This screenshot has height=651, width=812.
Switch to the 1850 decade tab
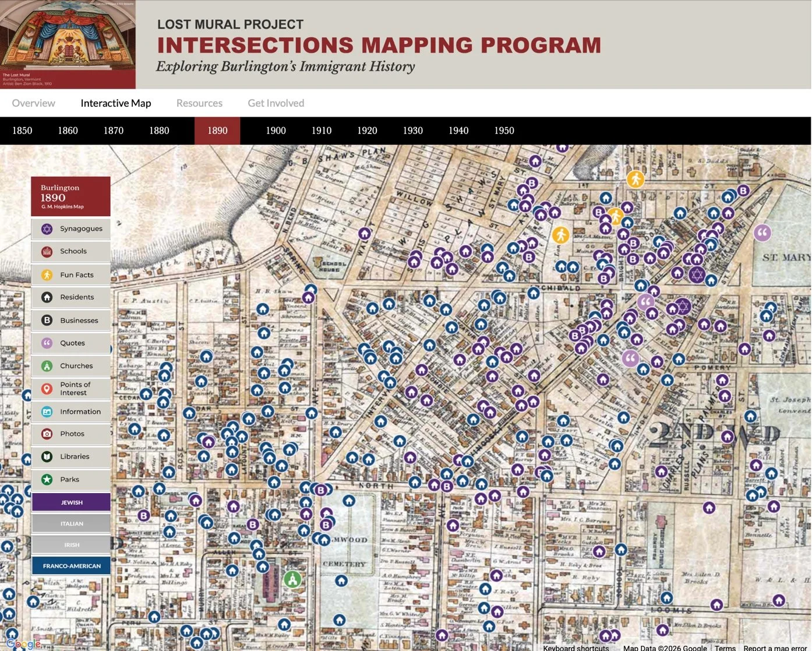[x=22, y=131]
